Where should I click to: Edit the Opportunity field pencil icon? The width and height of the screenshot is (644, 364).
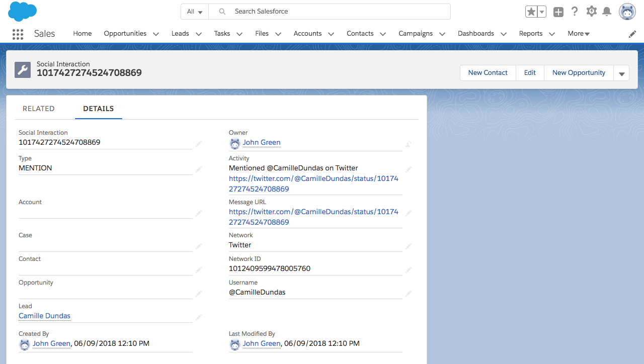pos(199,294)
